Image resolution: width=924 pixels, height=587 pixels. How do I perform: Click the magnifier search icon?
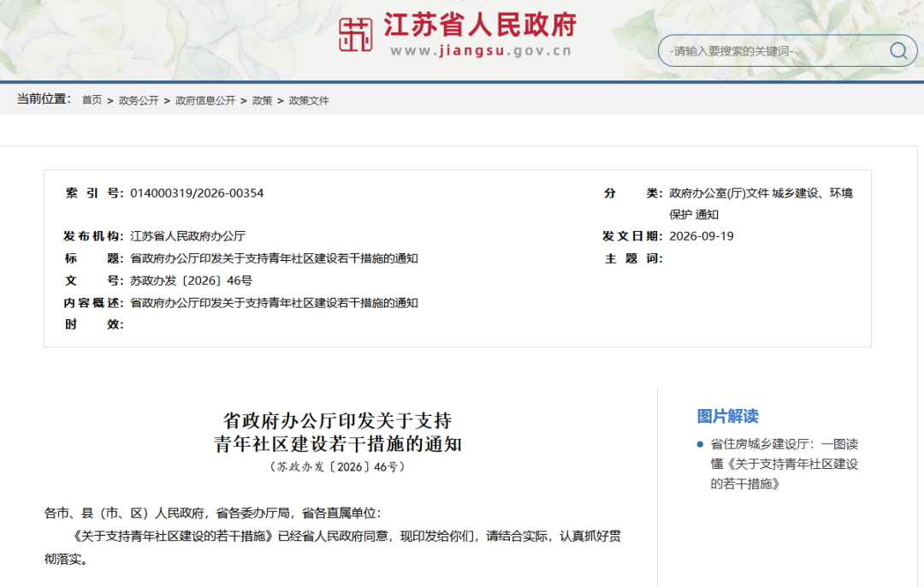(x=898, y=50)
